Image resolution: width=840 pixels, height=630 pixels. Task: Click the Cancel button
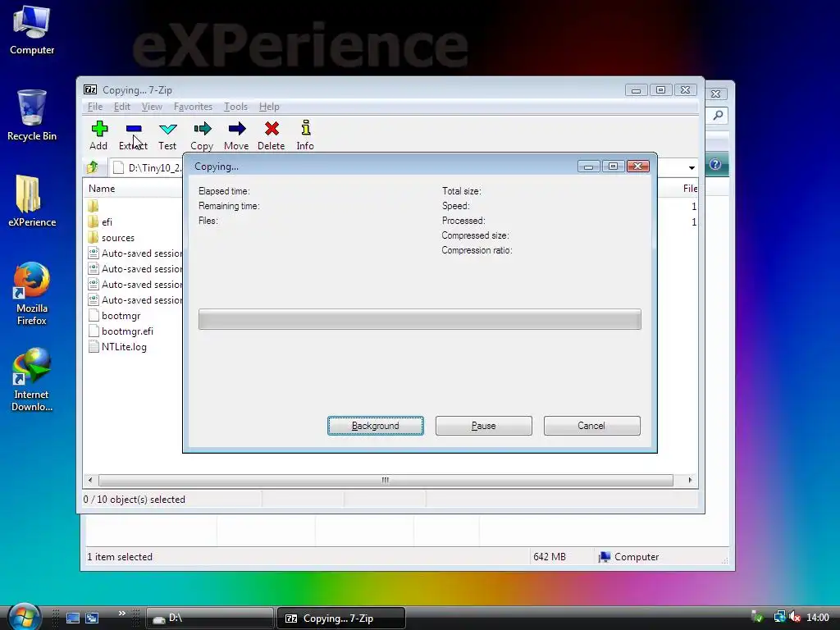[592, 426]
